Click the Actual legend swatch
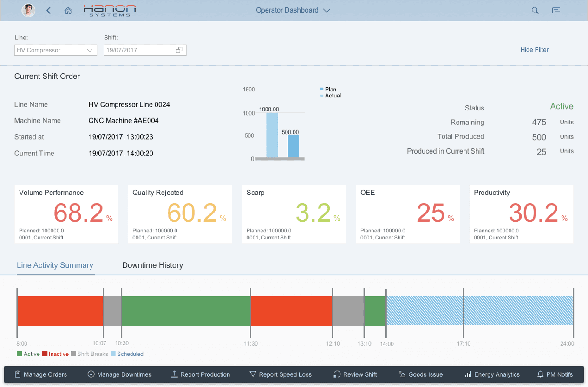Image resolution: width=588 pixels, height=387 pixels. tap(322, 96)
